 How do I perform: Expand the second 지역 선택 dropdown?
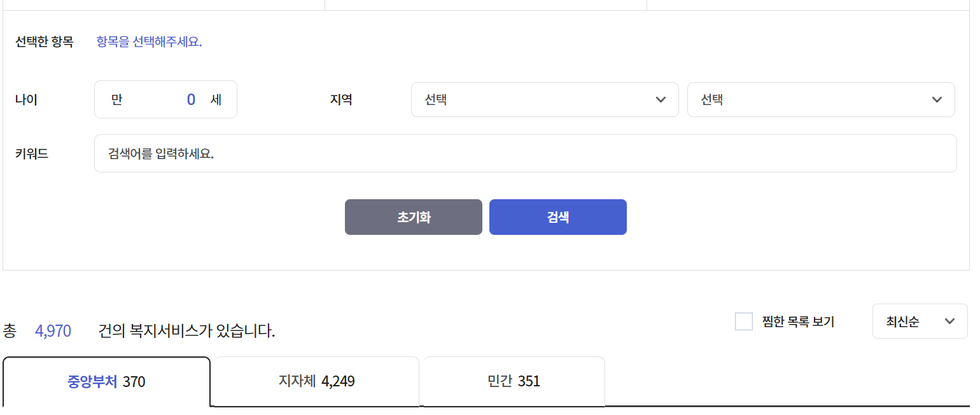[821, 99]
